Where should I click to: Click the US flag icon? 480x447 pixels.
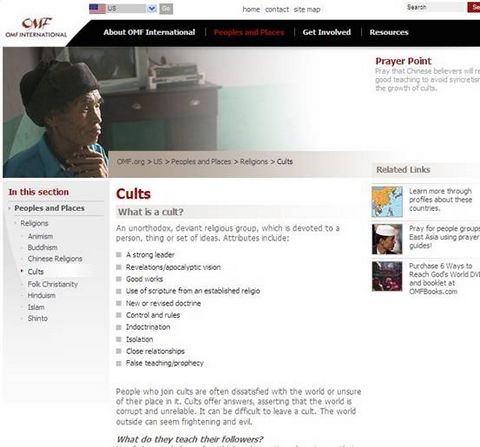point(97,9)
